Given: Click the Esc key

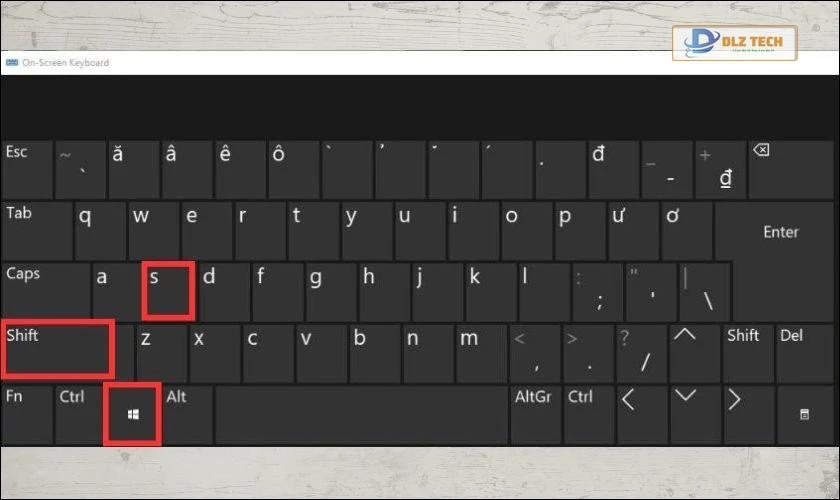Looking at the screenshot, I should coord(27,170).
